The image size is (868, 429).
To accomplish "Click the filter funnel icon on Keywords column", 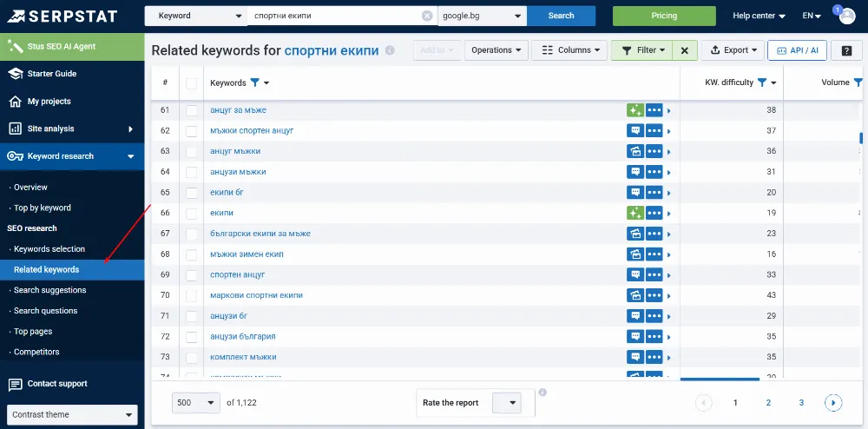I will (x=254, y=82).
